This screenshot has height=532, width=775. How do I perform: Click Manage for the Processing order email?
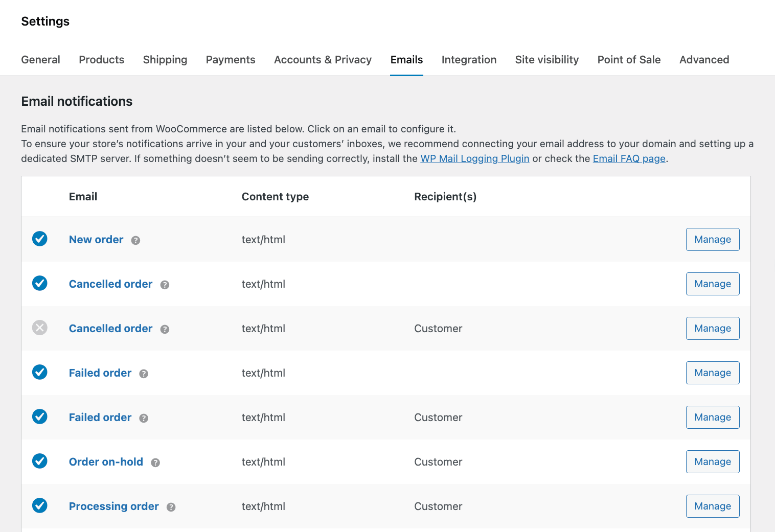[x=713, y=506]
